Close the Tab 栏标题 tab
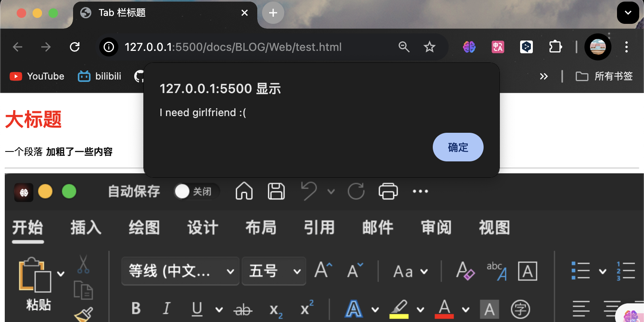The width and height of the screenshot is (644, 322). click(x=245, y=13)
